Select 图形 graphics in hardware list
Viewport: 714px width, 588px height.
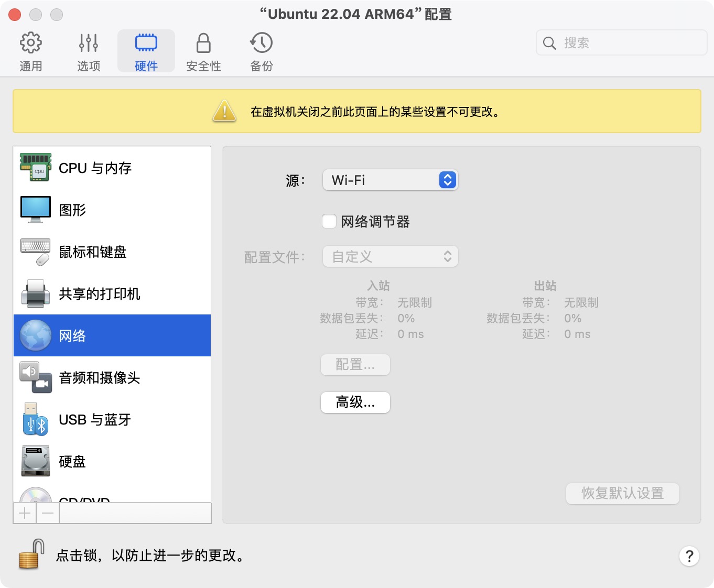(x=112, y=210)
